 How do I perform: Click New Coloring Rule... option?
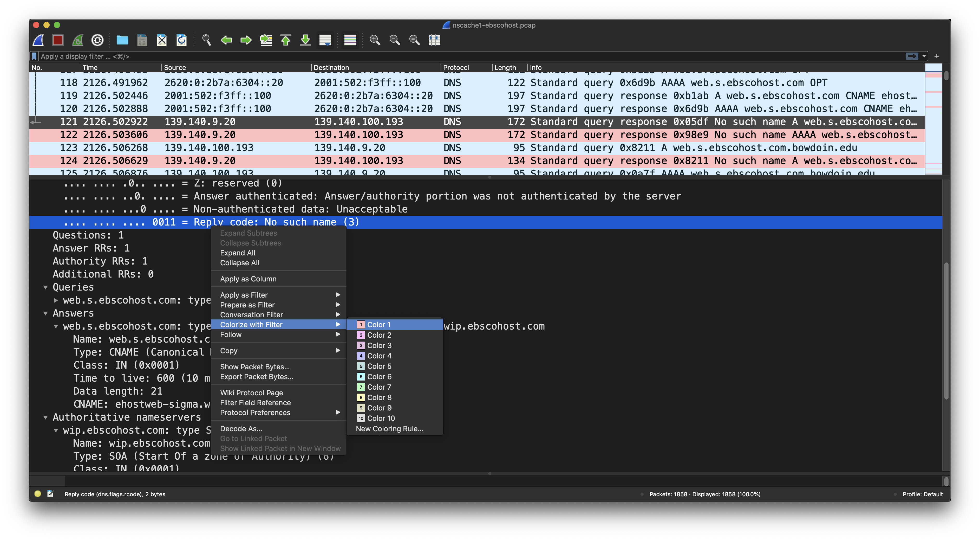(389, 429)
